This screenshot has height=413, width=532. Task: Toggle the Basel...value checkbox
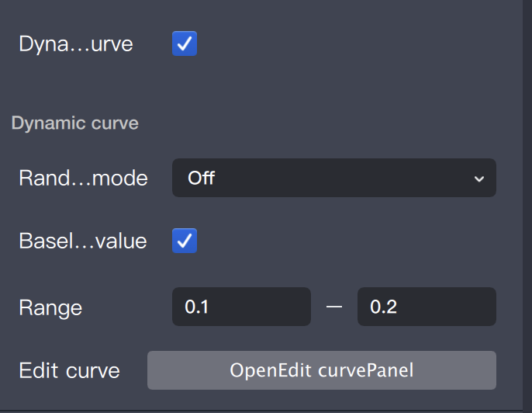tap(185, 241)
